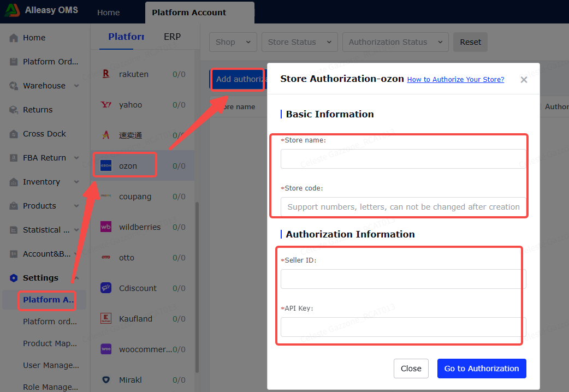Click the Statistical sidebar icon
The height and width of the screenshot is (392, 569).
14,230
